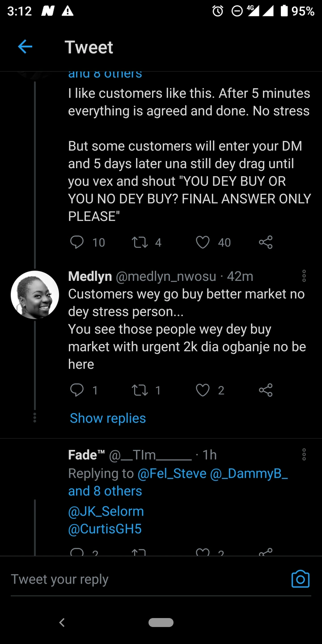Share Medlyn's tweet
This screenshot has width=322, height=644.
point(266,390)
